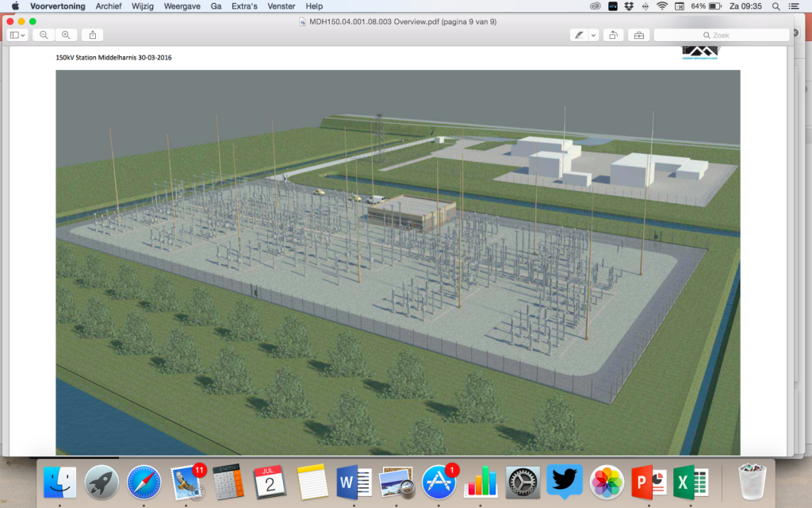Open the Wi-Fi status menu
Image resolution: width=812 pixels, height=508 pixels.
pos(662,6)
